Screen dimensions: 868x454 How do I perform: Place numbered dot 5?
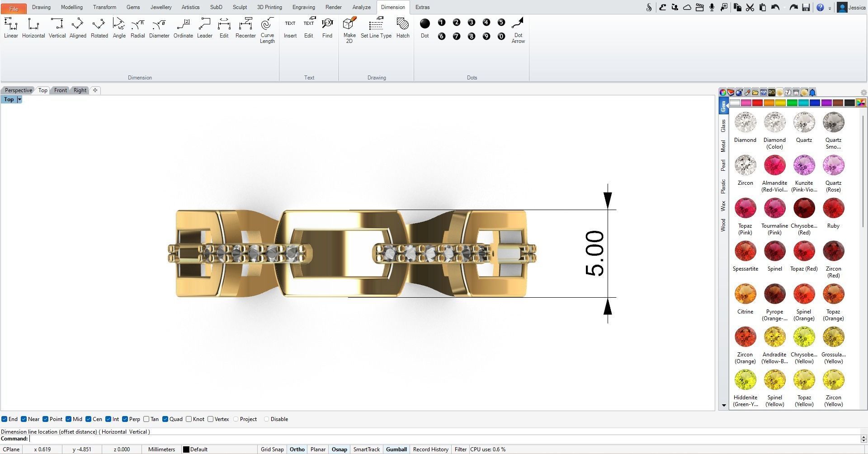pyautogui.click(x=501, y=22)
